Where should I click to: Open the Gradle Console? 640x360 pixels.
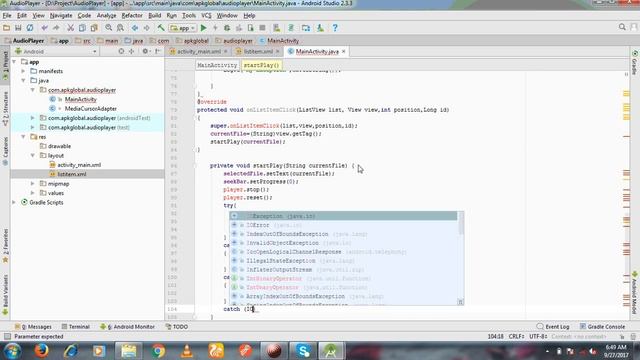tap(602, 327)
